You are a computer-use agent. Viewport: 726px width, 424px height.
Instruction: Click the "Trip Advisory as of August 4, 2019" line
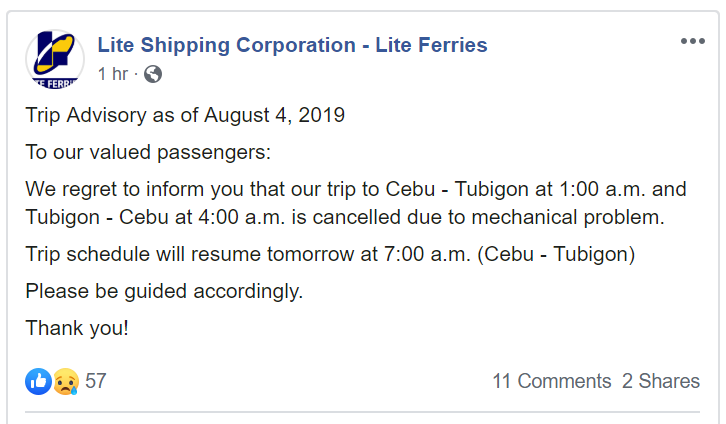pos(185,115)
